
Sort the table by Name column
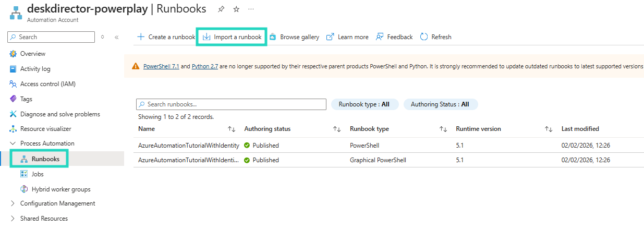tap(147, 129)
